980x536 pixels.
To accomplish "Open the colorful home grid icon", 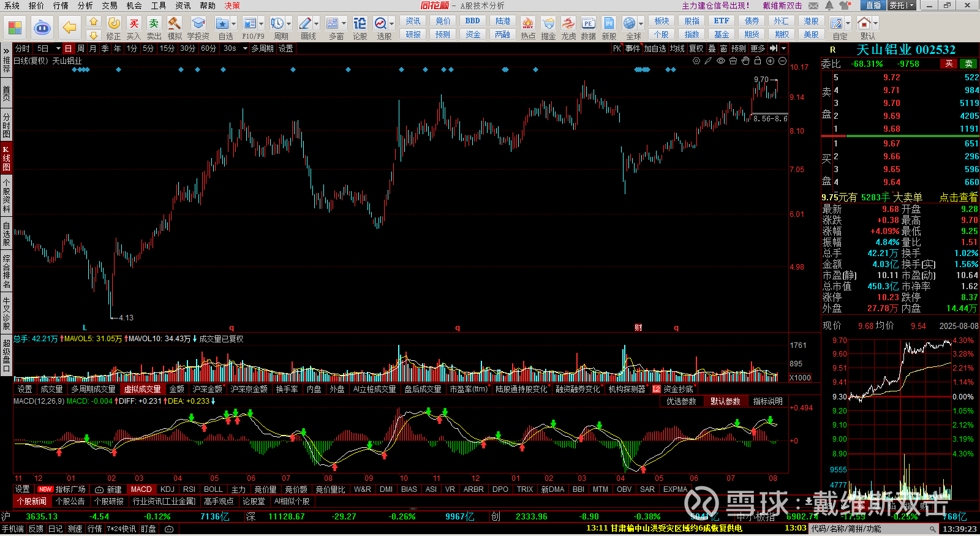I will point(15,28).
